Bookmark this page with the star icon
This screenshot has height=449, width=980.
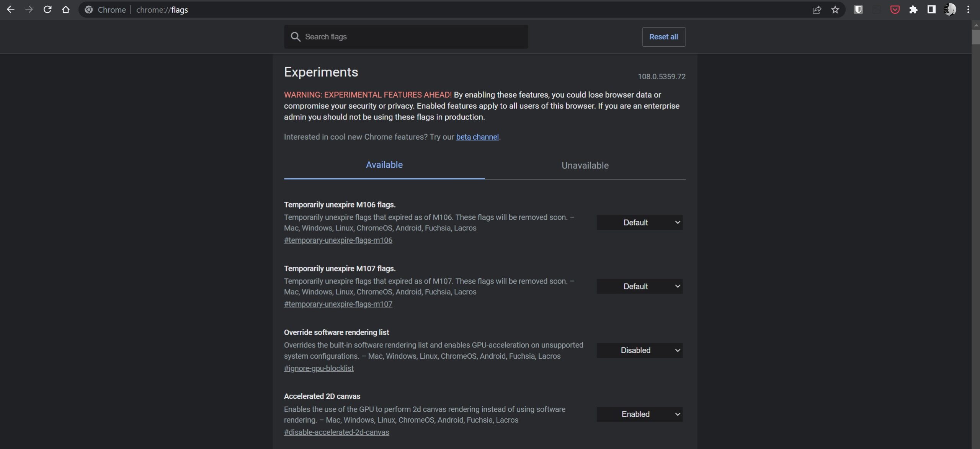(835, 10)
